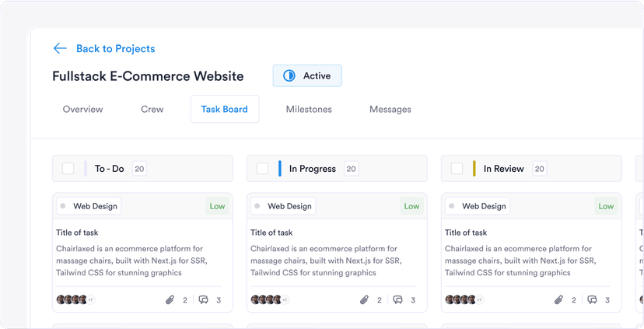Viewport: 644px width, 329px height.
Task: Check the In Progress column checkbox
Action: tap(263, 169)
